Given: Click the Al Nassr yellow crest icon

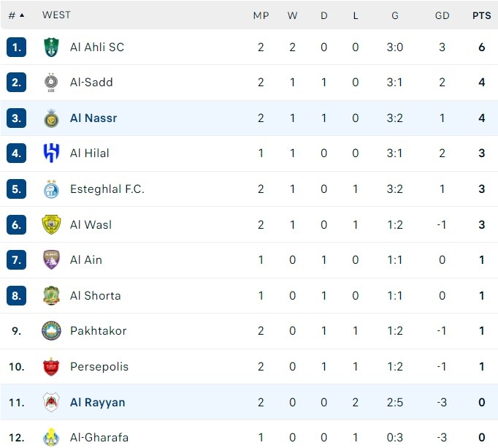Looking at the screenshot, I should tap(51, 118).
